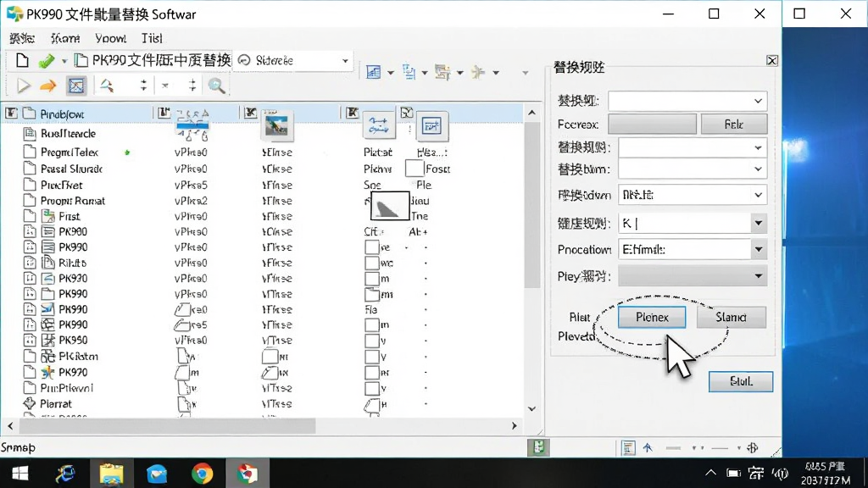Click the magnifier search toolbar icon

216,86
